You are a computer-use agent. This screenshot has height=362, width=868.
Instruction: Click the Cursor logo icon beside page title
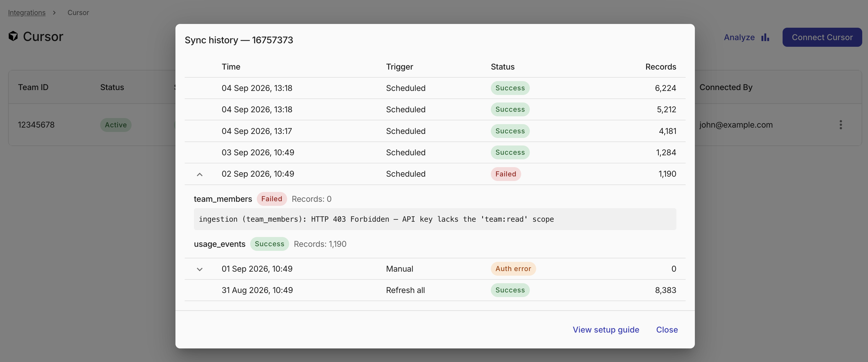coord(13,36)
